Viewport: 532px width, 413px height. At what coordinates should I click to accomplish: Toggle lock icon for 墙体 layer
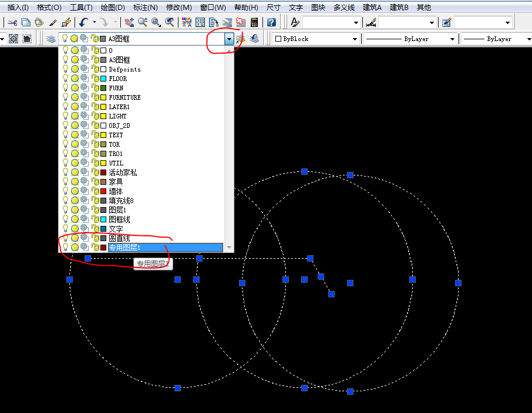95,191
